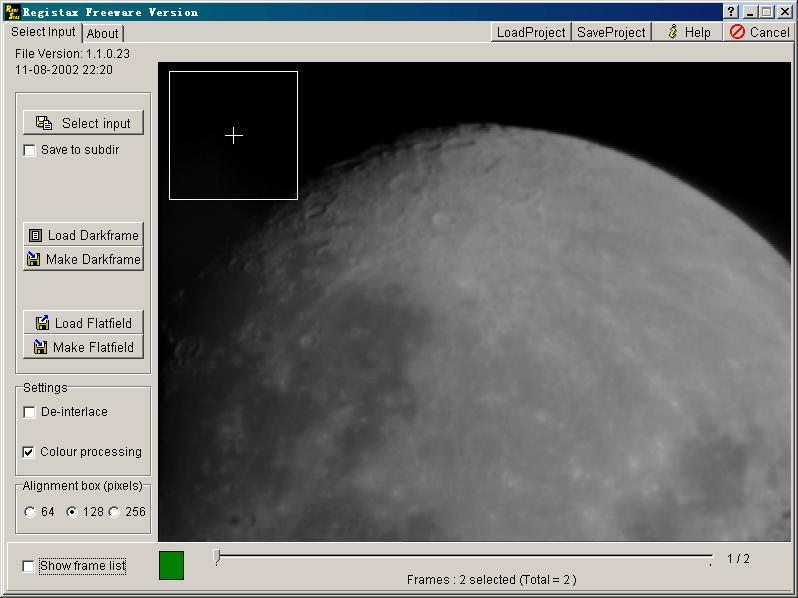
Task: Click the Frames : 2 selected status text
Action: point(491,580)
